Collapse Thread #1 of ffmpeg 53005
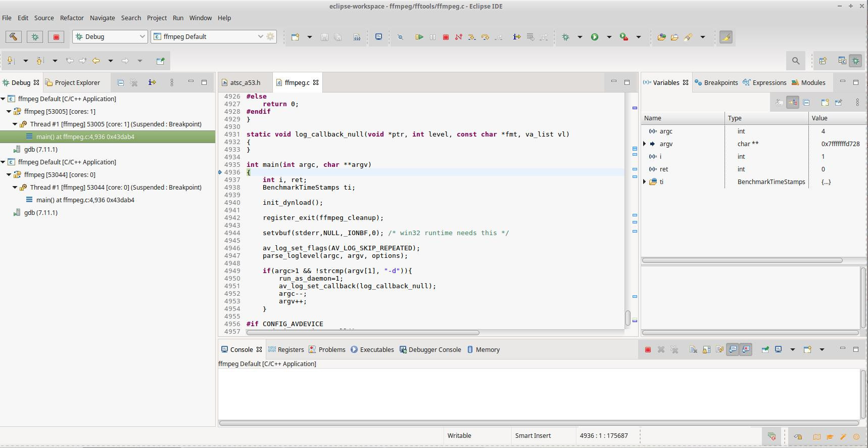Image resolution: width=868 pixels, height=448 pixels. click(x=15, y=124)
